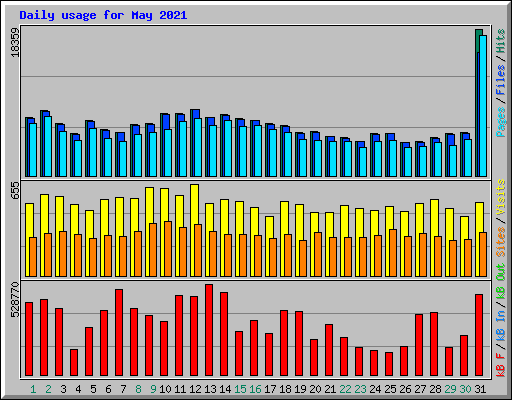
Task: Click day label 9 on the x-axis
Action: point(153,389)
